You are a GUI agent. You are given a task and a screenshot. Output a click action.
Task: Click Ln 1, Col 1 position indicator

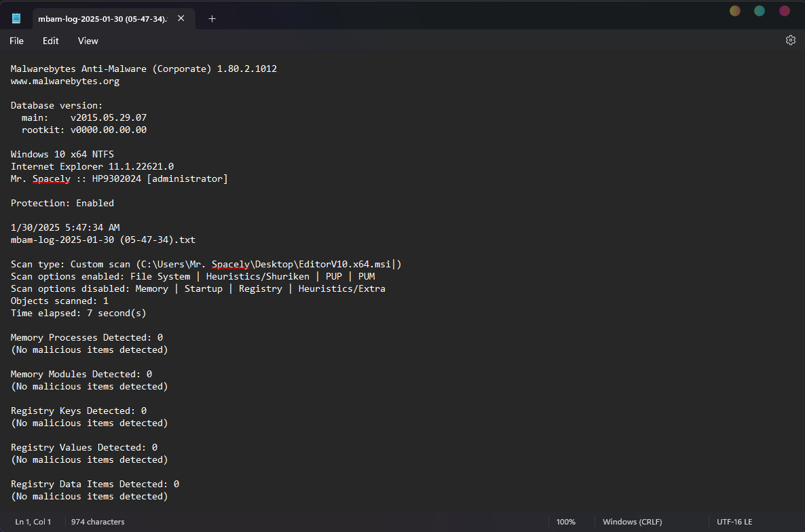coord(33,522)
